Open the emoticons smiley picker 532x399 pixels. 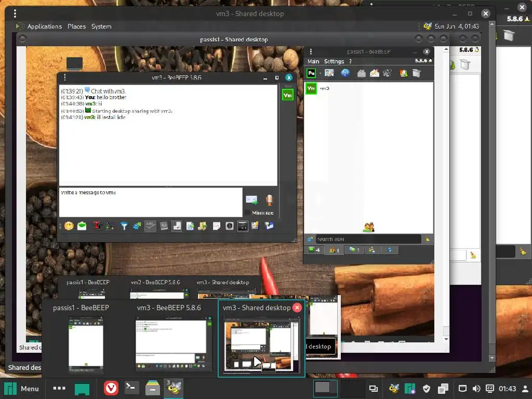pyautogui.click(x=69, y=226)
